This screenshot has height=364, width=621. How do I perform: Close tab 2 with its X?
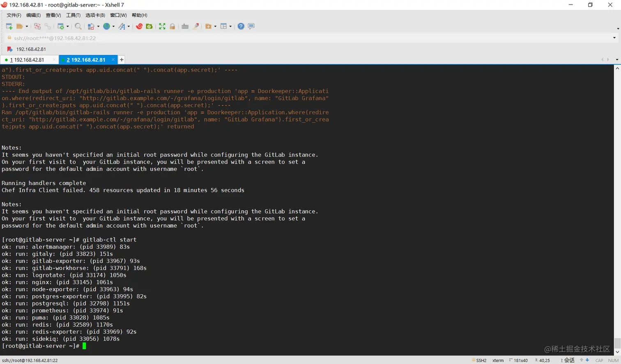pos(113,60)
